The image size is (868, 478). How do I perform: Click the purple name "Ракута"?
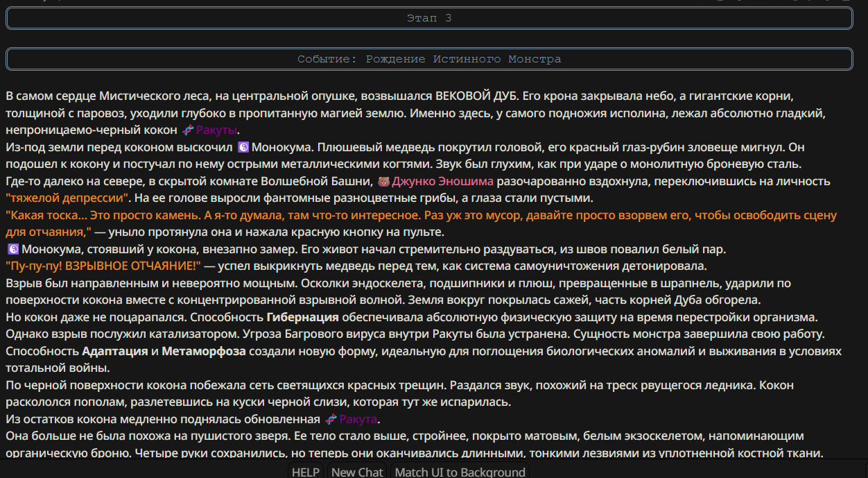pos(358,419)
